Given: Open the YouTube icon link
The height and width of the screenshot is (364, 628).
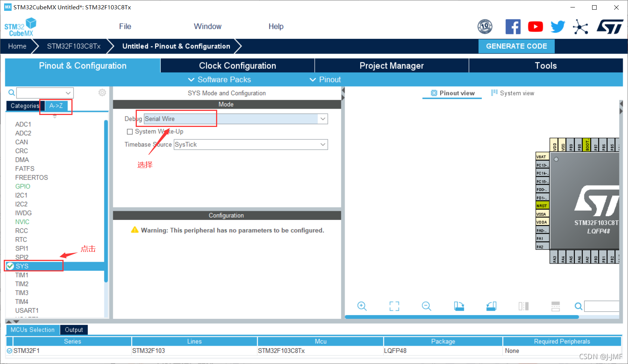Looking at the screenshot, I should tap(535, 27).
